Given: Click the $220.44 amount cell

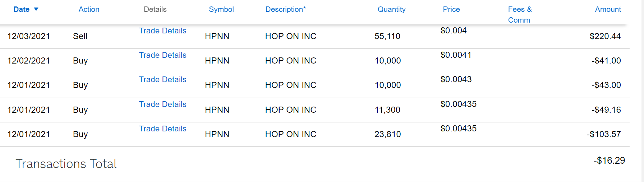Looking at the screenshot, I should (x=605, y=36).
